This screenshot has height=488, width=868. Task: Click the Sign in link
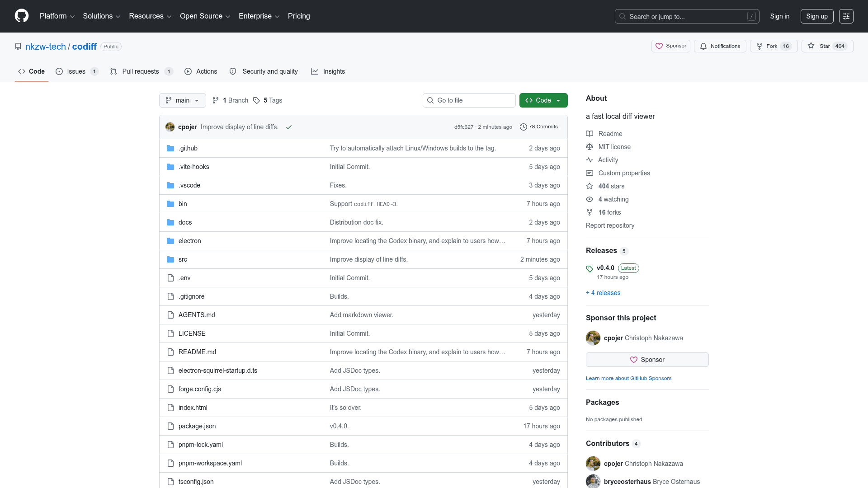(780, 16)
